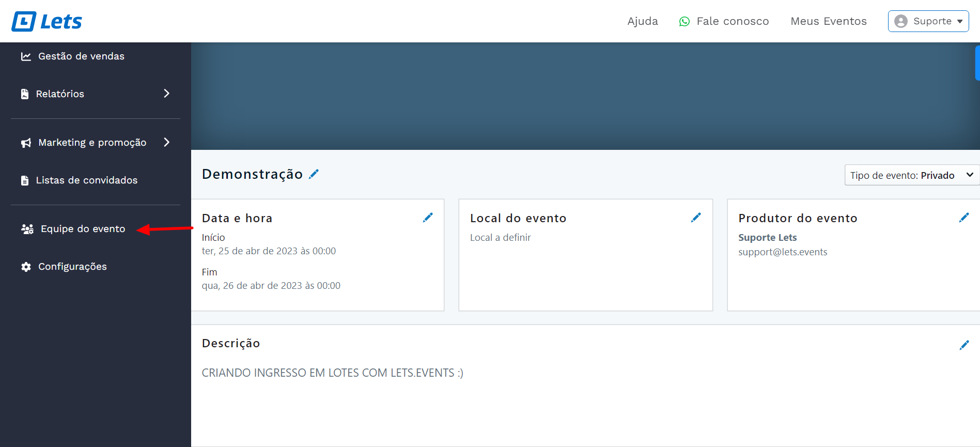Click the Equipe do evento people icon

[27, 229]
